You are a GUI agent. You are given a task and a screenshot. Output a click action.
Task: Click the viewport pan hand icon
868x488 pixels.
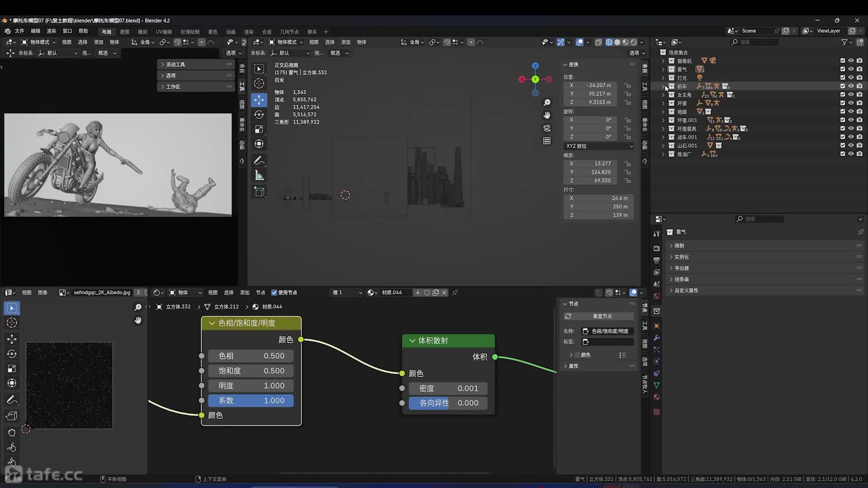click(x=547, y=115)
